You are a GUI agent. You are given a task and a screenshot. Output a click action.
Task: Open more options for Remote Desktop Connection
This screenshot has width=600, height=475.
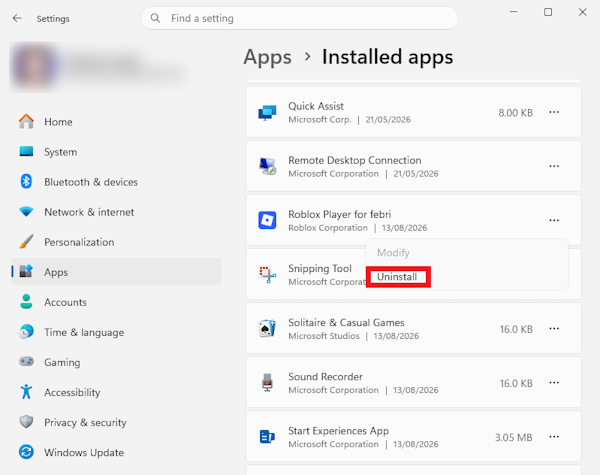tap(554, 166)
